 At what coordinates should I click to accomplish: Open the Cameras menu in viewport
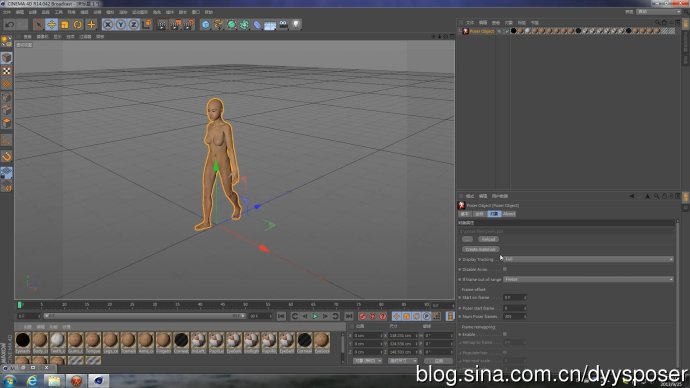click(x=43, y=37)
